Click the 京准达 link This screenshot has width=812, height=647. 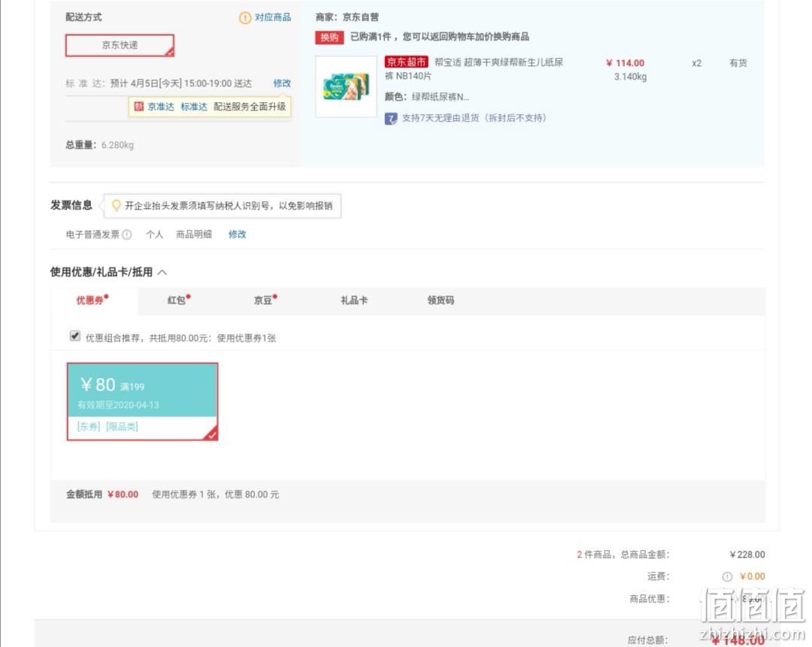(161, 107)
